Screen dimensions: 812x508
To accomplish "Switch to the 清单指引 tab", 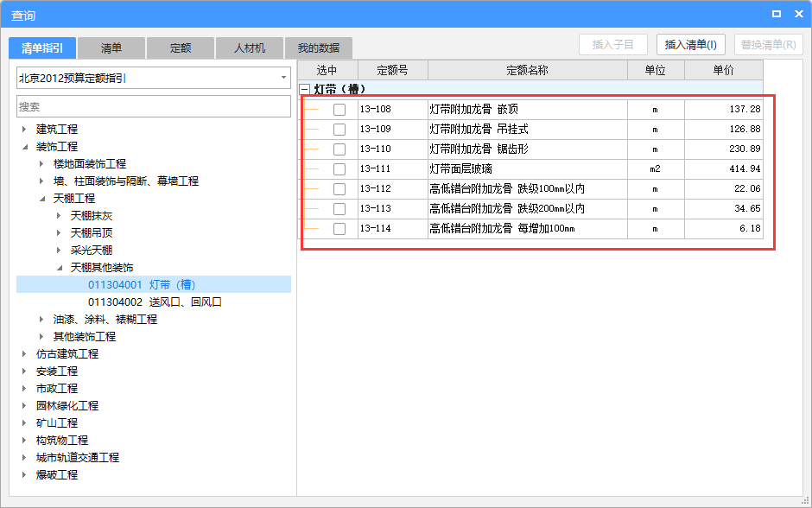I will click(x=42, y=48).
